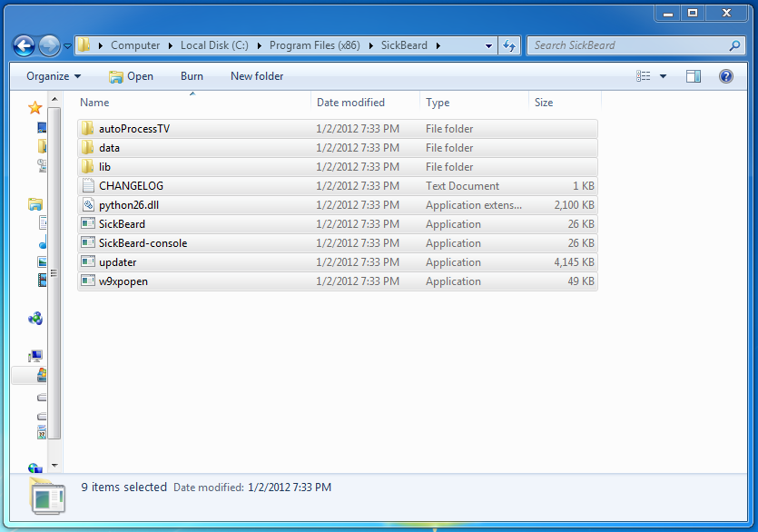Image resolution: width=758 pixels, height=532 pixels.
Task: Open Computer icon in navigation pane
Action: point(35,357)
